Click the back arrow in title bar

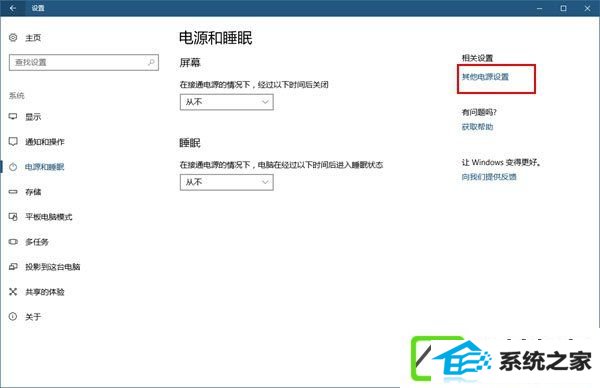pos(13,8)
